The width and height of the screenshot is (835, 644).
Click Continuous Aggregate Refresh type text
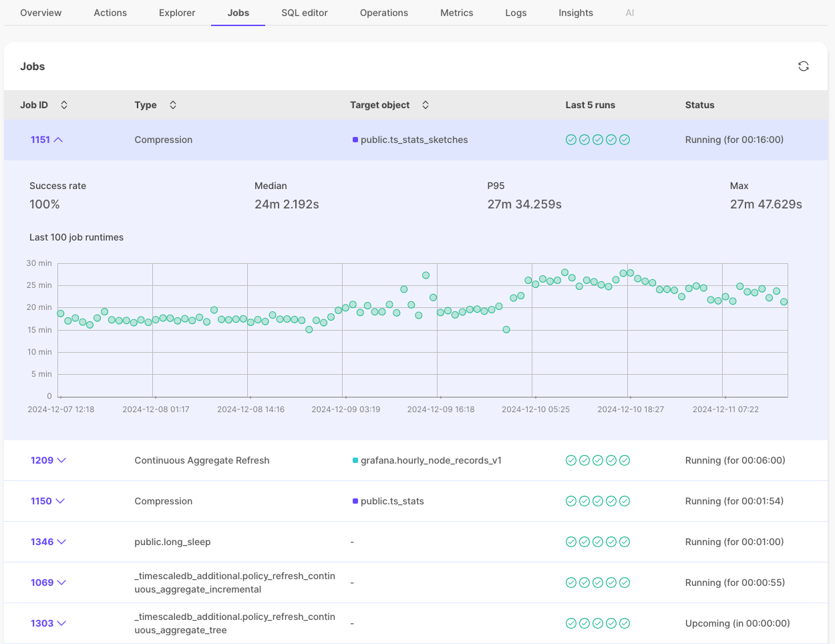(202, 460)
